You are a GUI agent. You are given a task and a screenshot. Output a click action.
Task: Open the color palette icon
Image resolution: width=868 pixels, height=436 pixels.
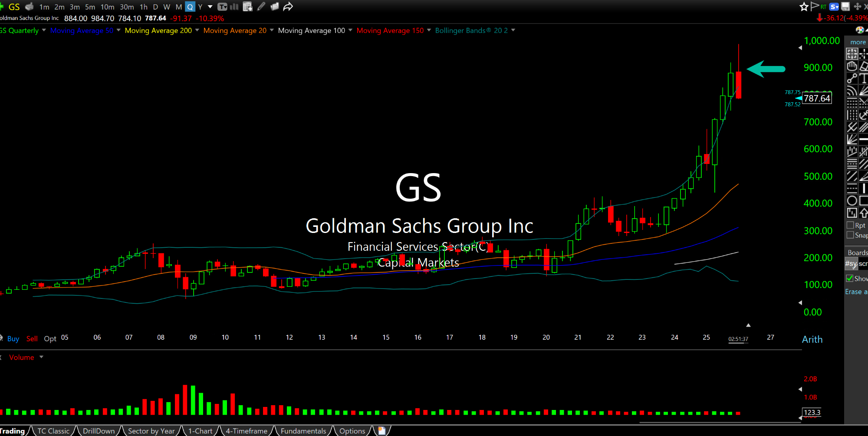859,30
